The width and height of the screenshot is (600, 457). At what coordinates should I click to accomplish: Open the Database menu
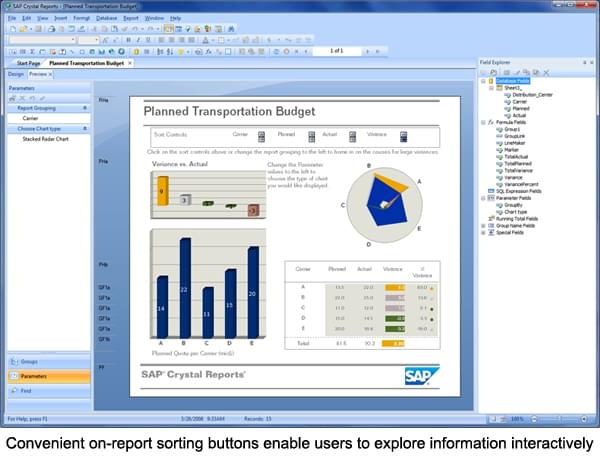106,18
